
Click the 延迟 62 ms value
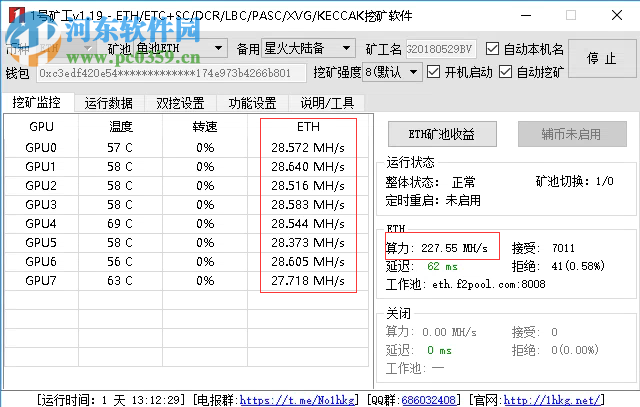(442, 267)
